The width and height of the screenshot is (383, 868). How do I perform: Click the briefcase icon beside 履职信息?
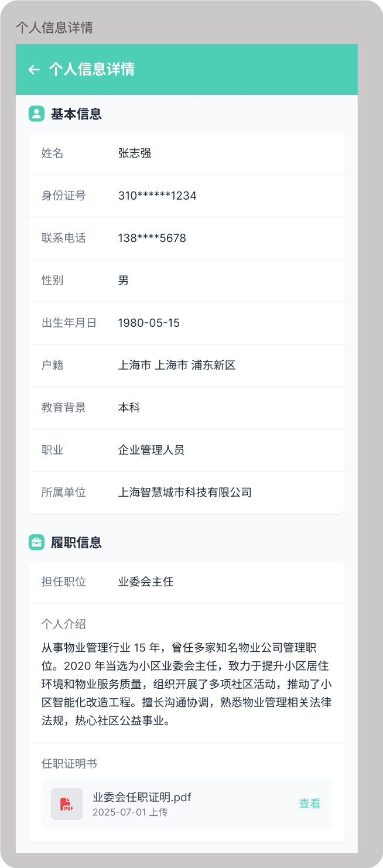tap(36, 542)
